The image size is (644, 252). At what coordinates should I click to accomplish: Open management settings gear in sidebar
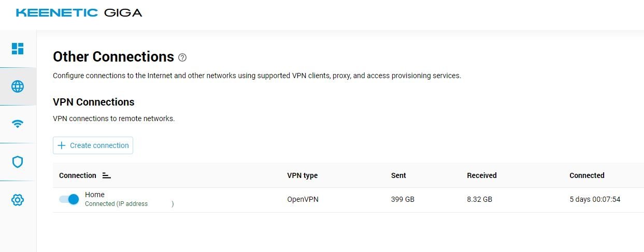(18, 200)
